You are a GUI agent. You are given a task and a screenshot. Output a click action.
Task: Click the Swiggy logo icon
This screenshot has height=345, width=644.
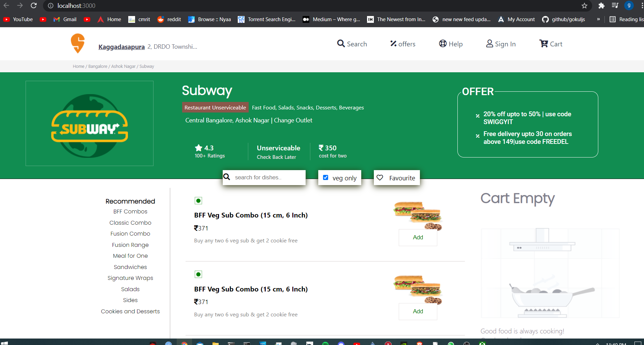coord(77,43)
